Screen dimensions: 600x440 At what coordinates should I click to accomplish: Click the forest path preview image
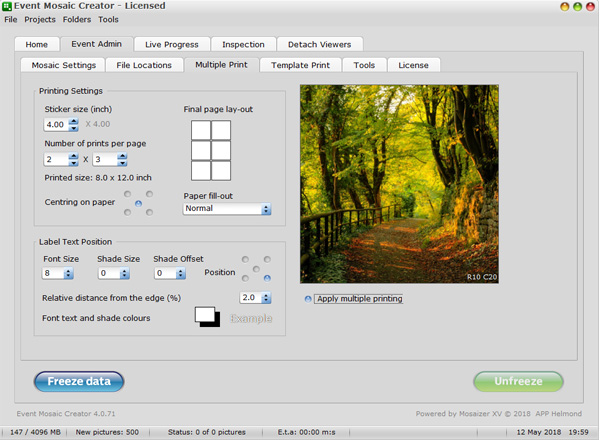click(399, 184)
